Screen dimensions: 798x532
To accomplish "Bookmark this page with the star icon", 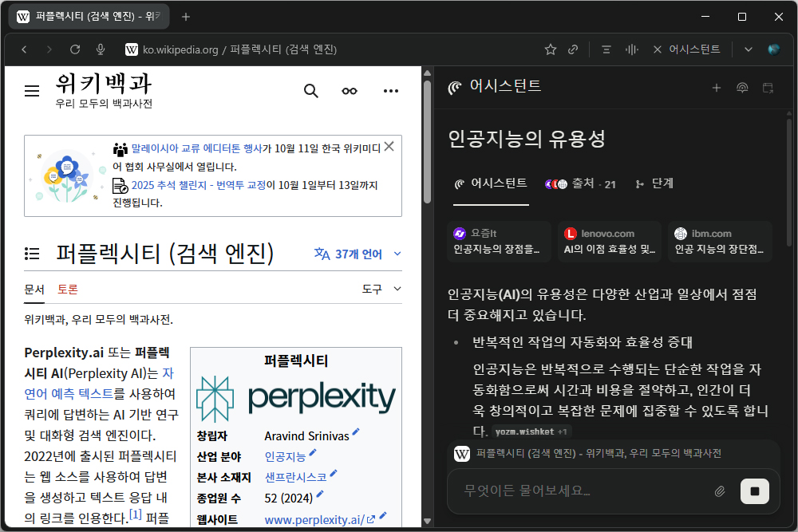I will (550, 49).
